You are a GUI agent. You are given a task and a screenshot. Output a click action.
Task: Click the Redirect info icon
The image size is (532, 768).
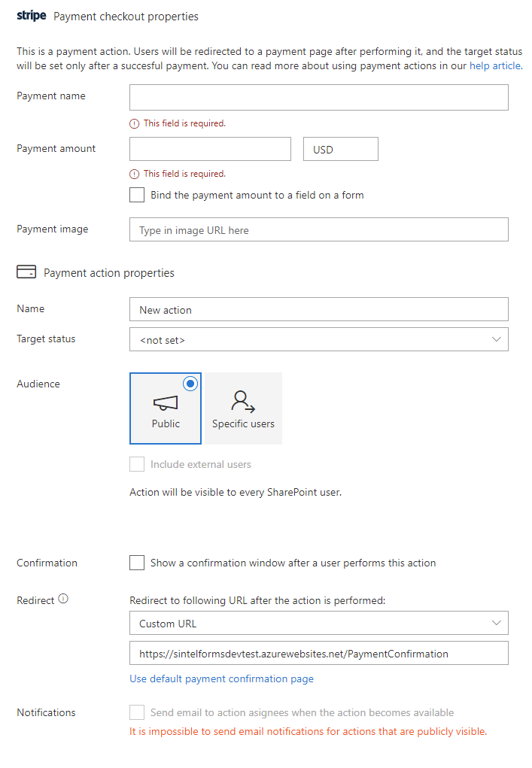[x=63, y=600]
